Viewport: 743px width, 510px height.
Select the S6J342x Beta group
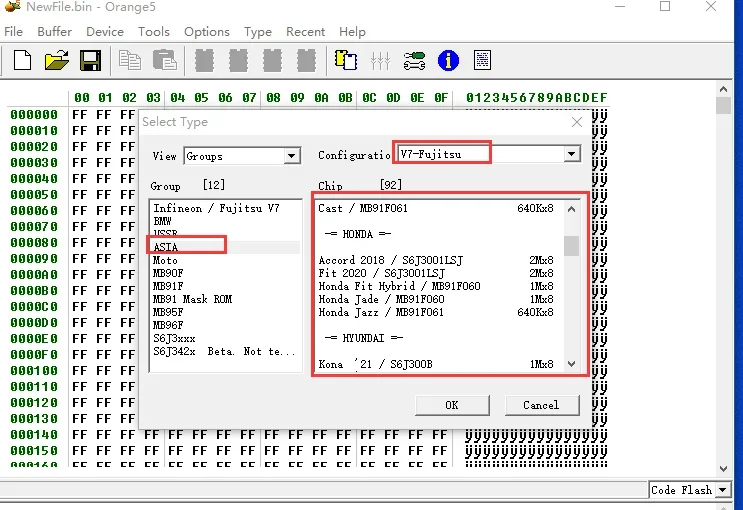pos(225,351)
